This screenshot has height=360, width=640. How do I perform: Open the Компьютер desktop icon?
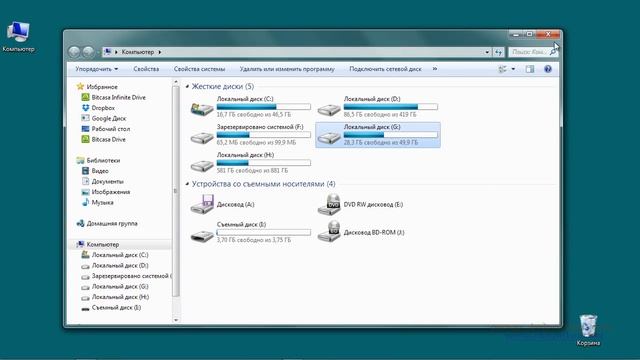pos(18,37)
